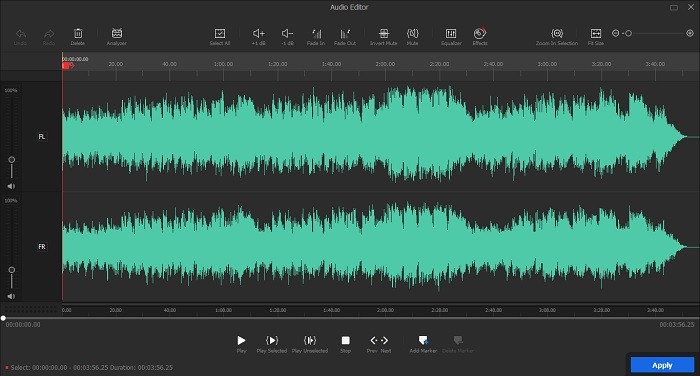The image size is (700, 376).
Task: Click the playback progress bar handle
Action: pos(3,318)
